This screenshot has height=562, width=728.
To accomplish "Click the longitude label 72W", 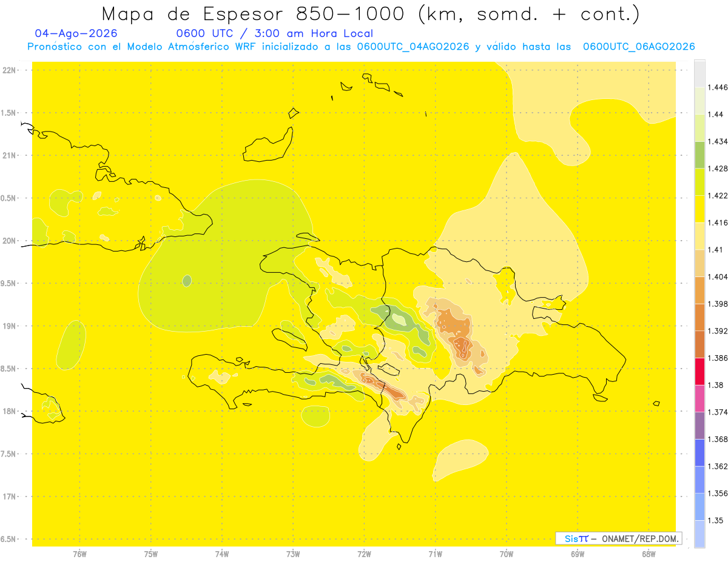I will pyautogui.click(x=364, y=554).
